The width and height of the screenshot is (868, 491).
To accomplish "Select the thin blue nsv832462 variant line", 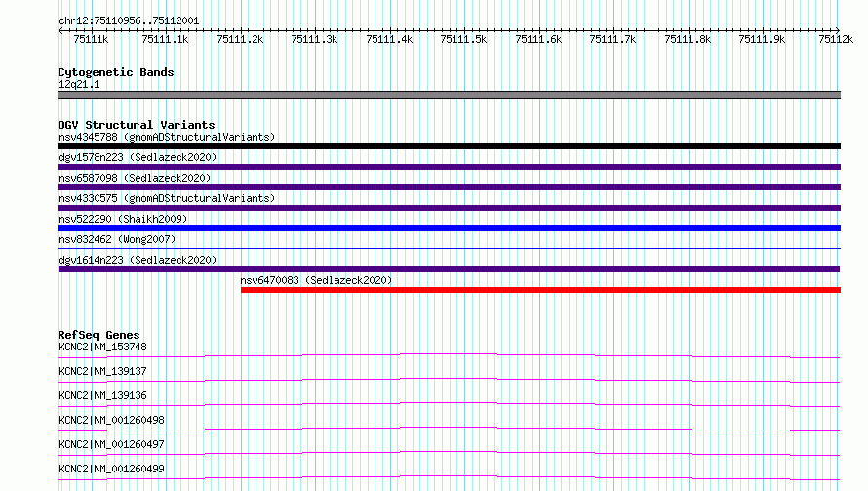I will click(449, 248).
